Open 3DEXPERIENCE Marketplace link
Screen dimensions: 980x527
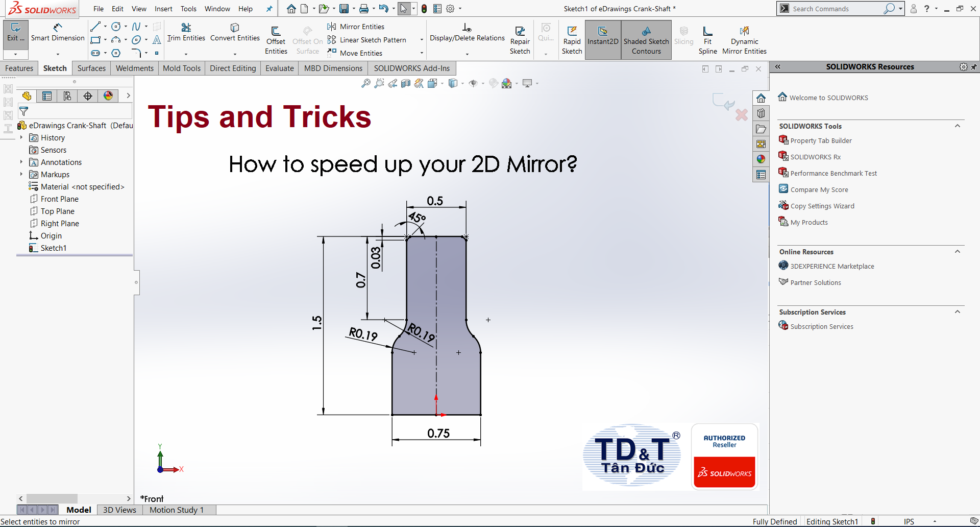pyautogui.click(x=832, y=266)
